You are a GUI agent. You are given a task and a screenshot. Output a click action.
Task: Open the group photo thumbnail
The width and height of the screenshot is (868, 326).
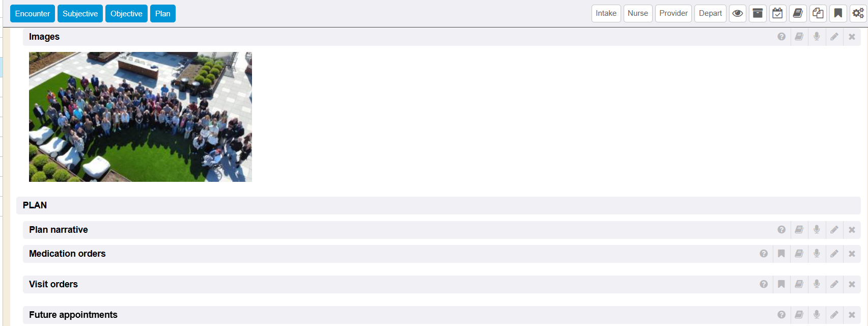pos(141,117)
